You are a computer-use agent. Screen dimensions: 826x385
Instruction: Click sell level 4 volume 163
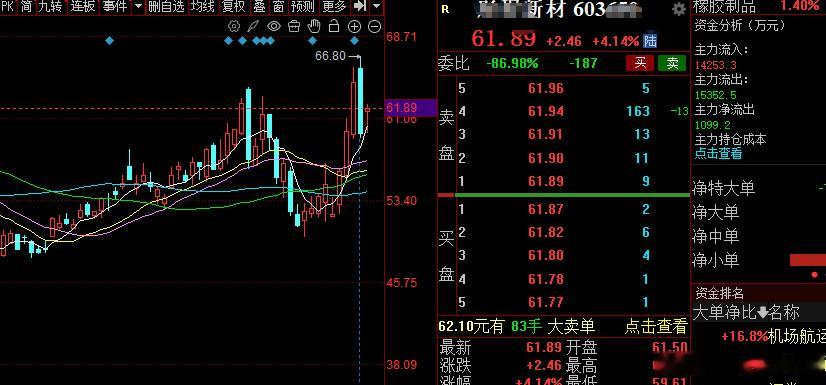(x=638, y=111)
